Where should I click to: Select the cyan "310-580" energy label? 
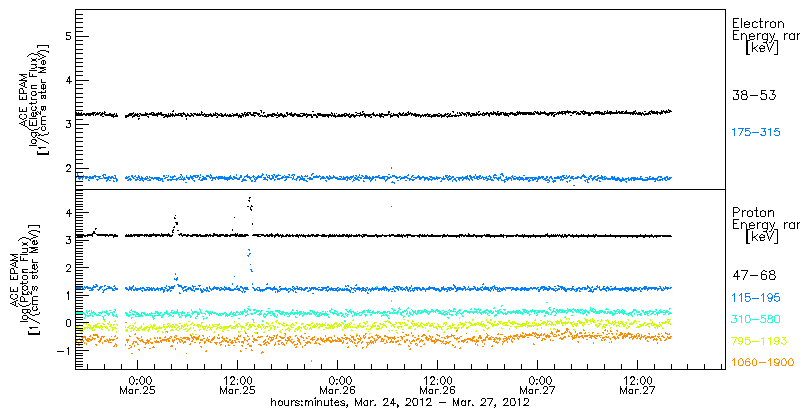[x=756, y=319]
